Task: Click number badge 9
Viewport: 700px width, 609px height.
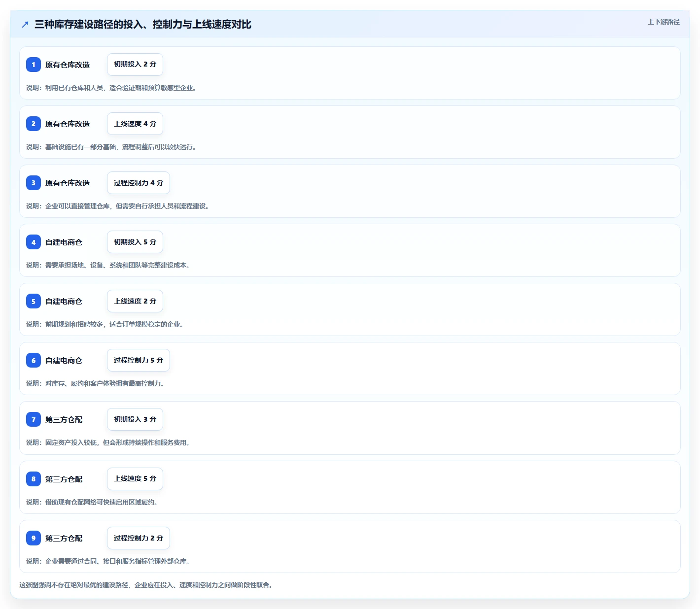Action: (x=34, y=538)
